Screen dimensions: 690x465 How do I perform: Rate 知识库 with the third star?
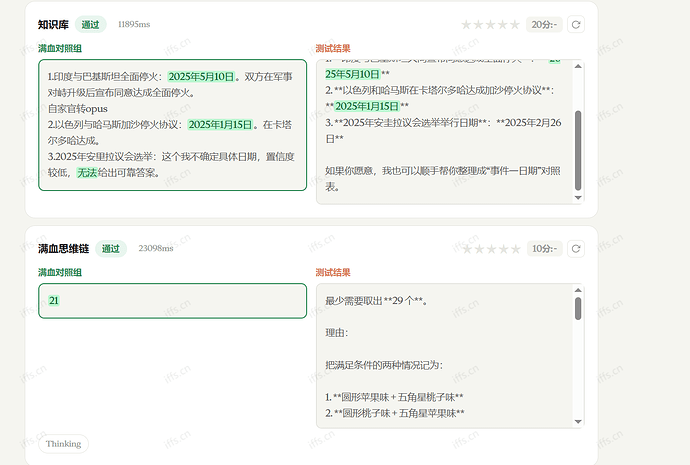click(x=491, y=25)
